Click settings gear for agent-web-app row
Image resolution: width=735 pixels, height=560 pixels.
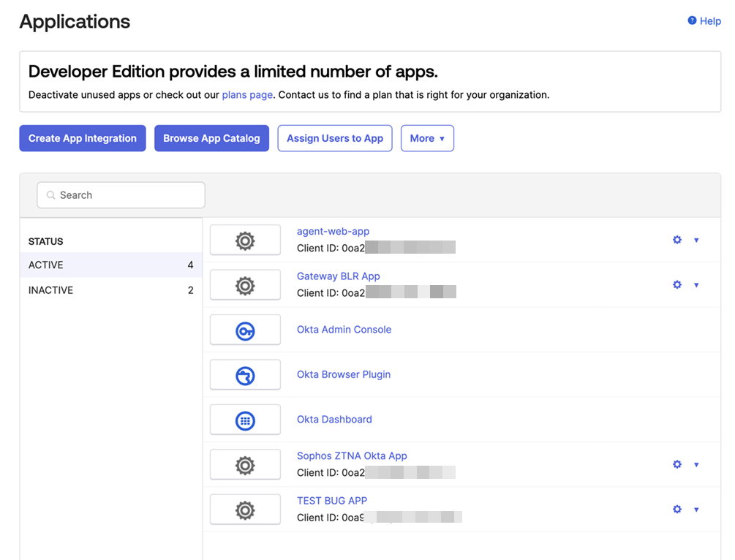(677, 240)
